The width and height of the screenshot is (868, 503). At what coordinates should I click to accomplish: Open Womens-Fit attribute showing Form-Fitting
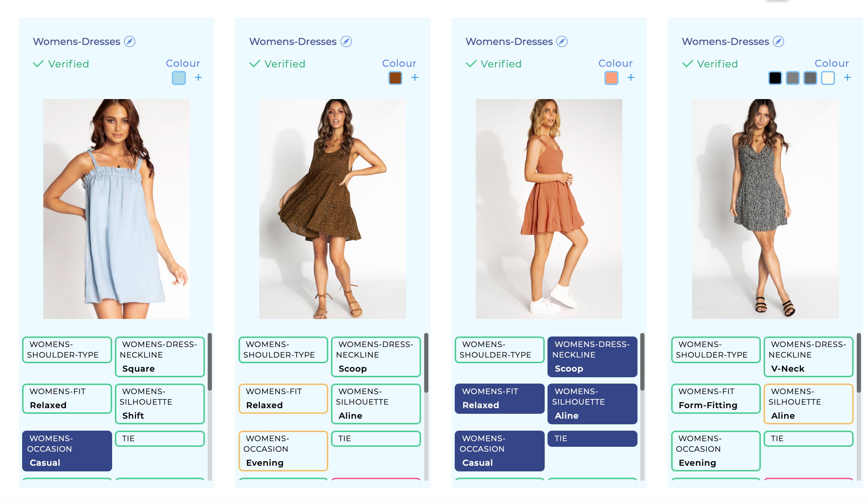pos(715,398)
